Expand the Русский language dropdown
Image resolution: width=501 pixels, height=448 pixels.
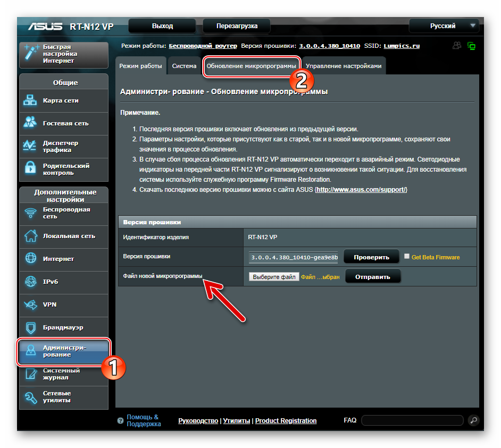click(444, 26)
